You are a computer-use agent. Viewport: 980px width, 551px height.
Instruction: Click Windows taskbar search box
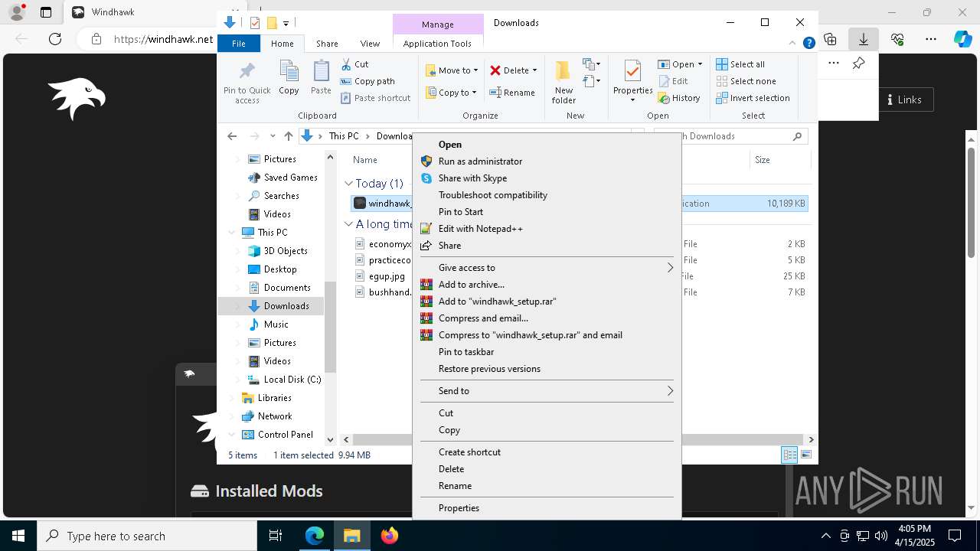tap(147, 536)
